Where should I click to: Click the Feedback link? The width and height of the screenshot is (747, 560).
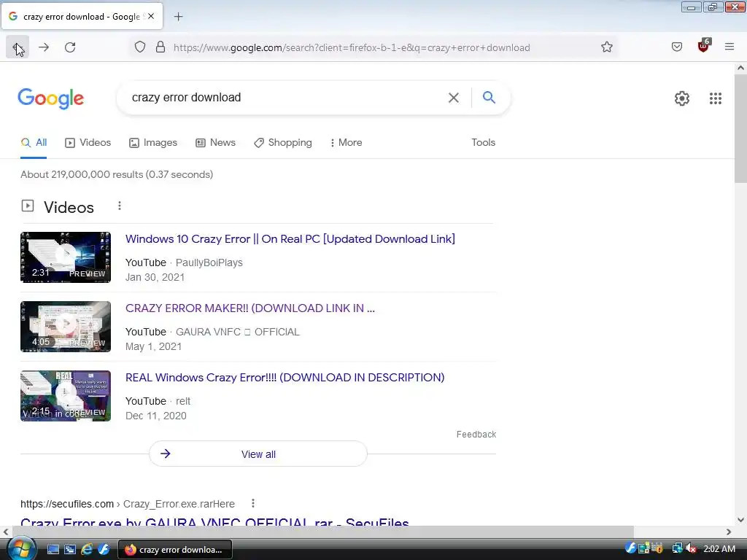coord(476,435)
